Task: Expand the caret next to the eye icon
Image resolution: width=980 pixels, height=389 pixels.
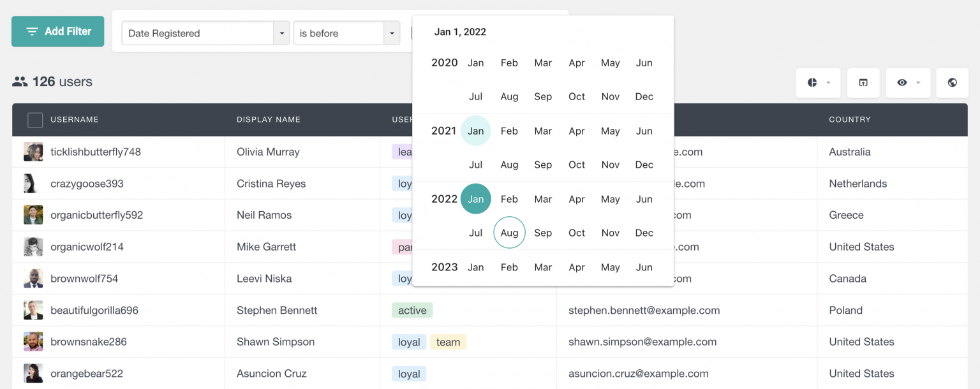Action: (917, 83)
